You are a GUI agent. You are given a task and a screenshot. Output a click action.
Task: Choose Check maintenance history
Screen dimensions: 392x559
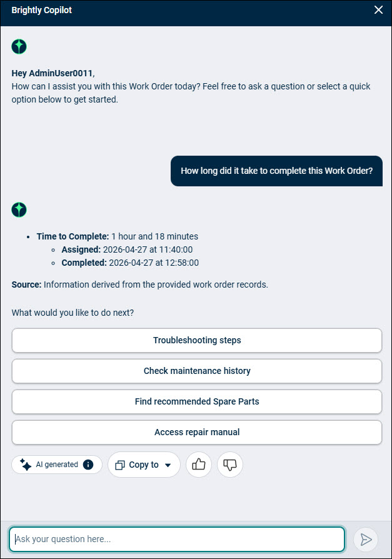point(197,371)
